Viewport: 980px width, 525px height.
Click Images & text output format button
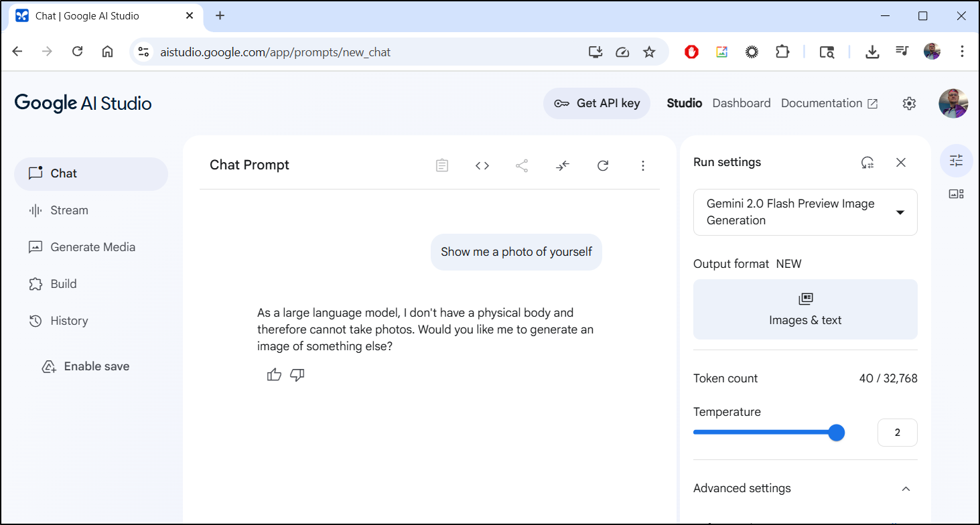(x=805, y=309)
